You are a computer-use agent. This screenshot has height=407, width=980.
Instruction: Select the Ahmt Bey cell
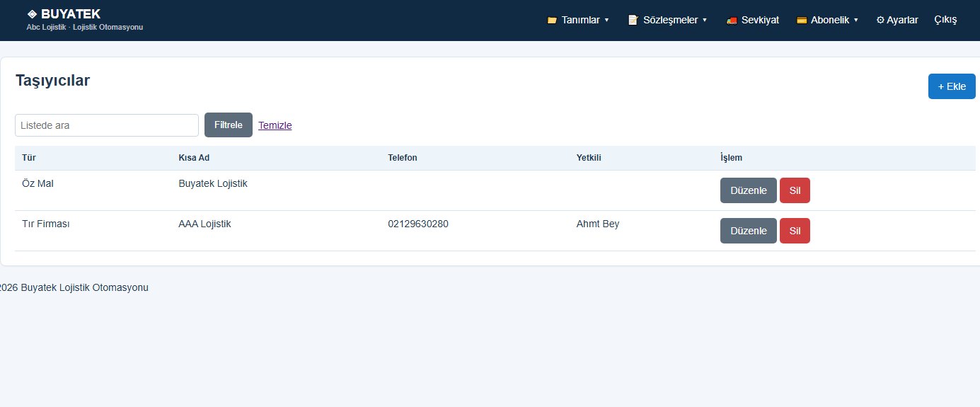(598, 224)
